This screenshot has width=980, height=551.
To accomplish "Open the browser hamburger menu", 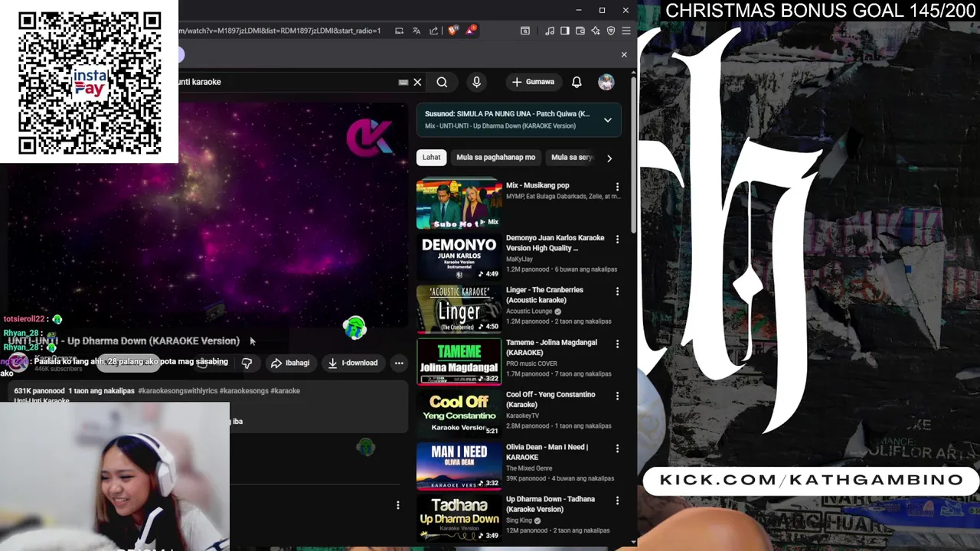I will click(626, 31).
